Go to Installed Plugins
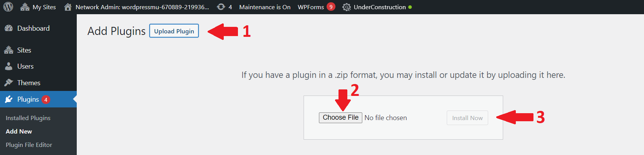This screenshot has width=644, height=155. 28,118
